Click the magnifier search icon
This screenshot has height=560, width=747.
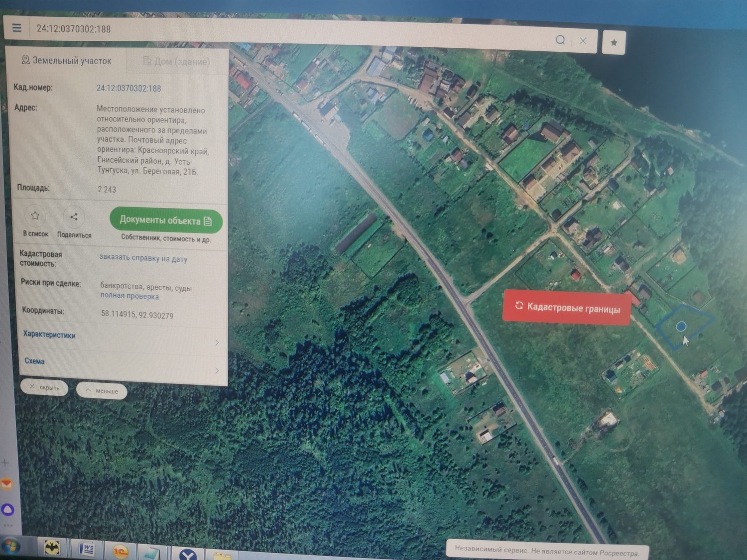(x=560, y=40)
